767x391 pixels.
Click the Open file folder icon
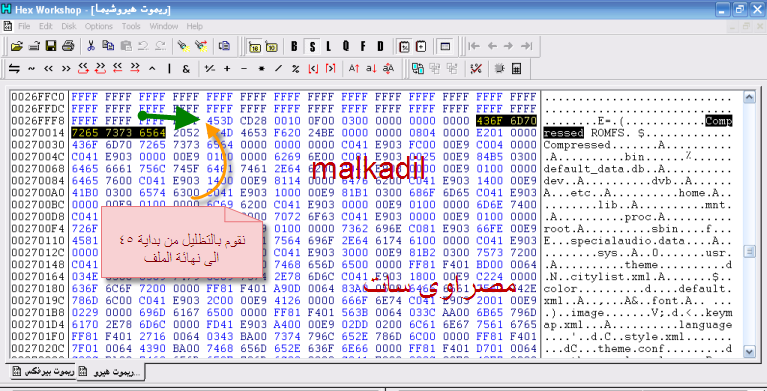[x=17, y=46]
